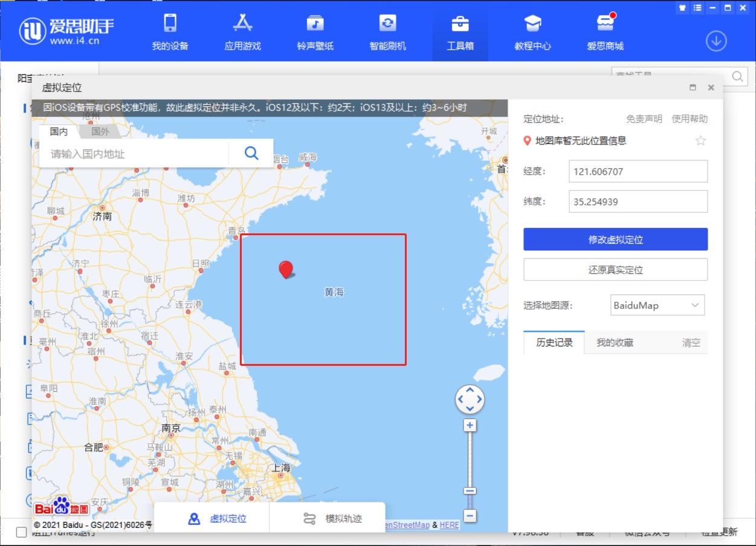Pan the map north with the up arrow
Viewport: 756px width, 546px height.
[470, 391]
